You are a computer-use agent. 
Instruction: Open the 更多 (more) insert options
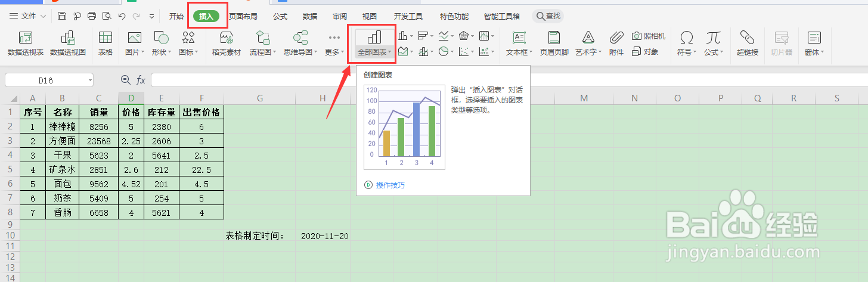click(334, 44)
